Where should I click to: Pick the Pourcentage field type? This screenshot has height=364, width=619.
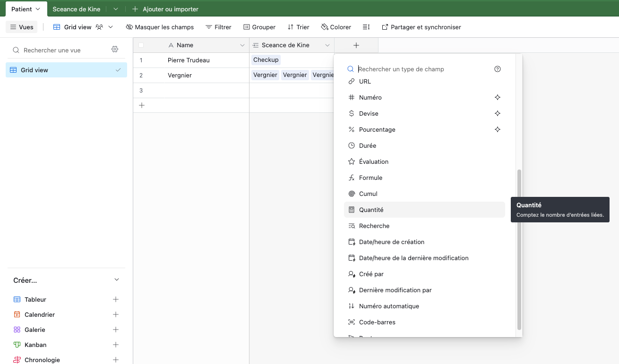424,129
